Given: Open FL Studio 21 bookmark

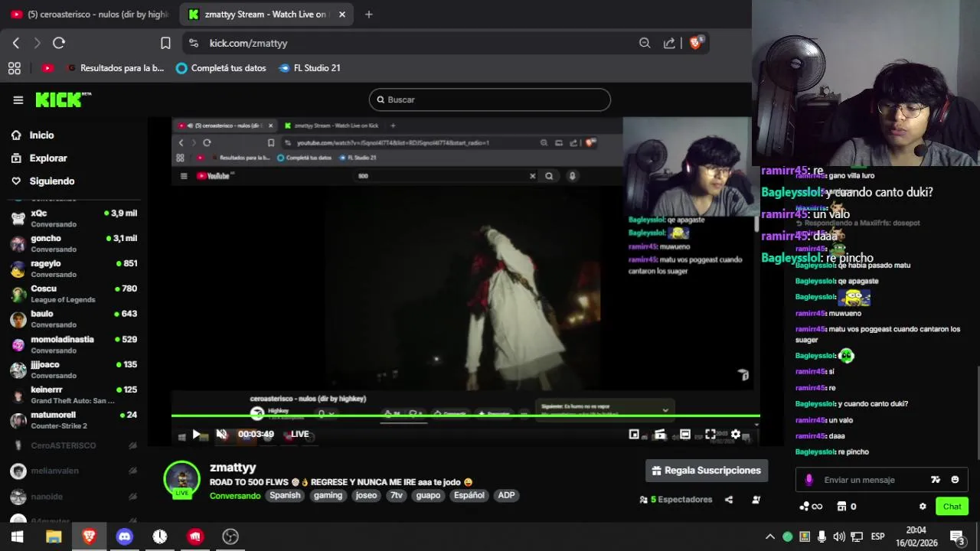Looking at the screenshot, I should click(x=309, y=68).
